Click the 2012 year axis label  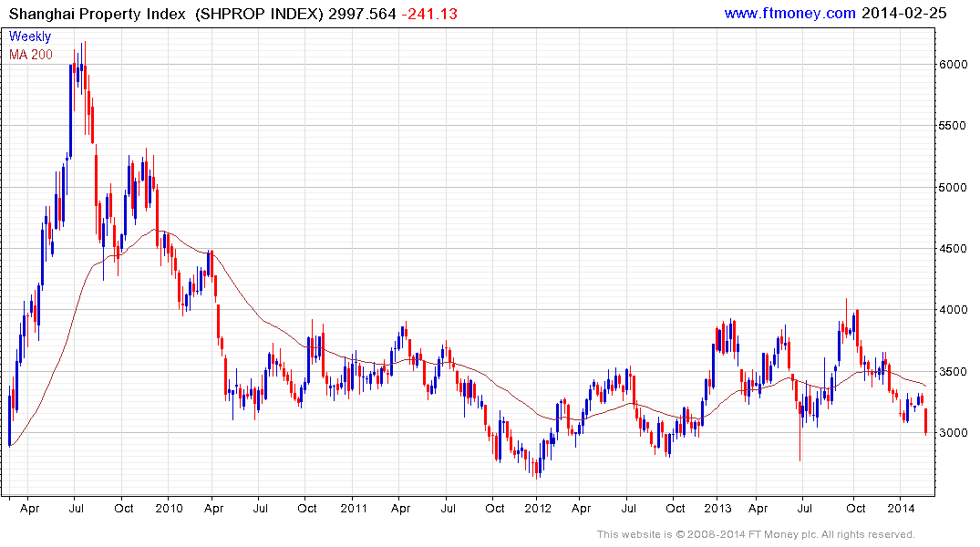coord(538,508)
